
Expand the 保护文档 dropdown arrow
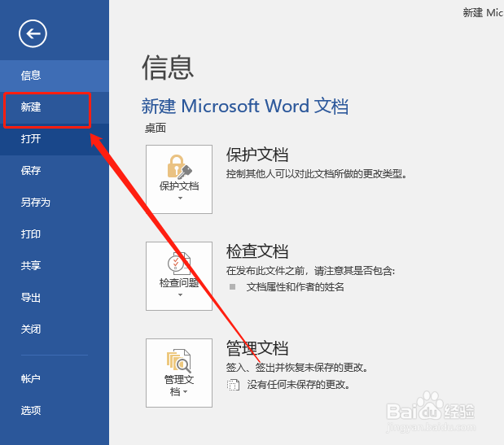click(x=180, y=199)
